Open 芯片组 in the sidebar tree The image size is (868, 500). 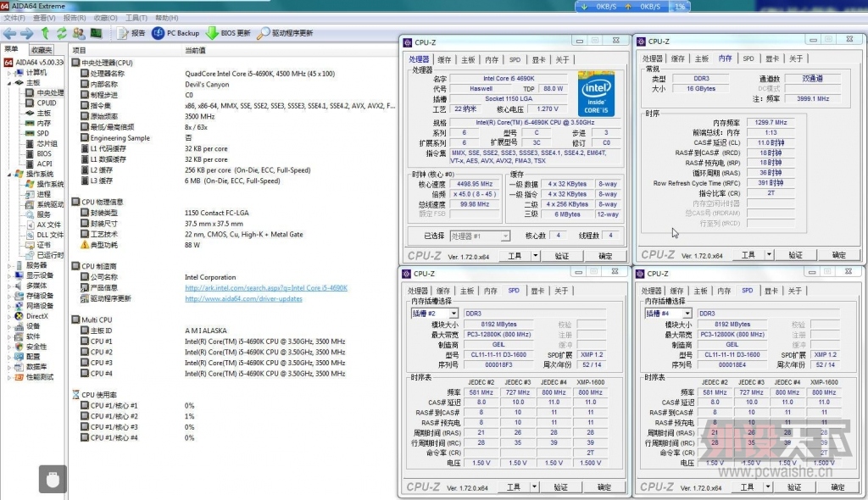pyautogui.click(x=47, y=143)
